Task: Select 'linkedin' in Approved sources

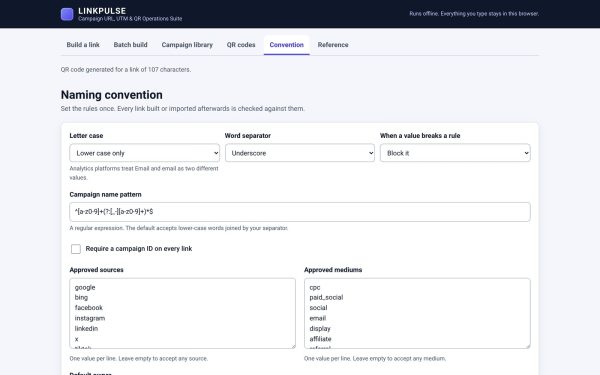Action: pyautogui.click(x=86, y=328)
